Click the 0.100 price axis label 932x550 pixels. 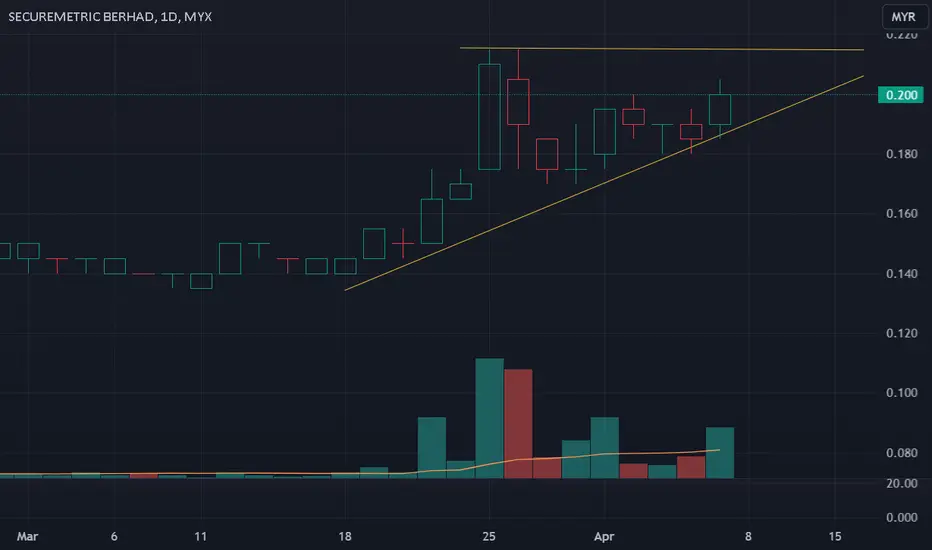[902, 392]
